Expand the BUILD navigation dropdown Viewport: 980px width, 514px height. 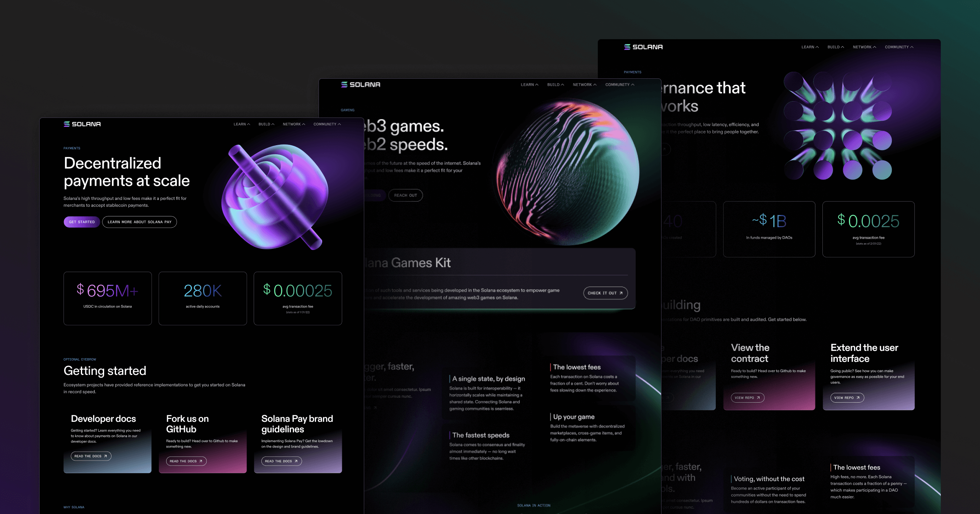265,124
